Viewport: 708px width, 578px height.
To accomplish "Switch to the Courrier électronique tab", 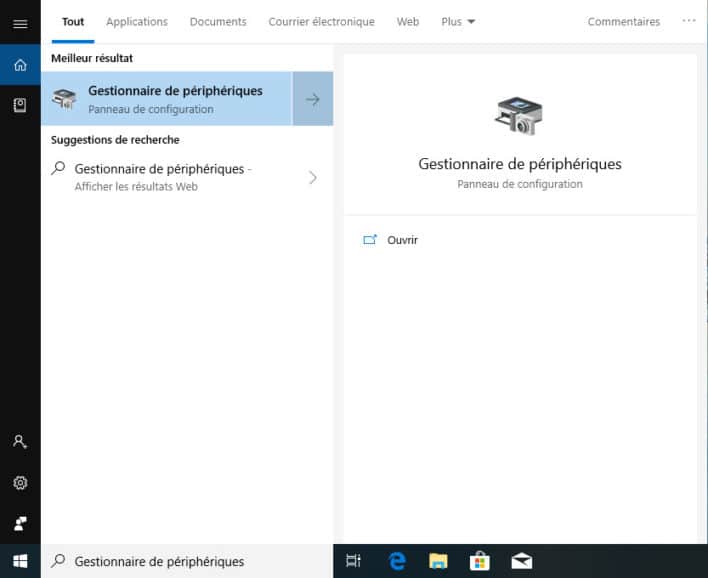I will (321, 22).
